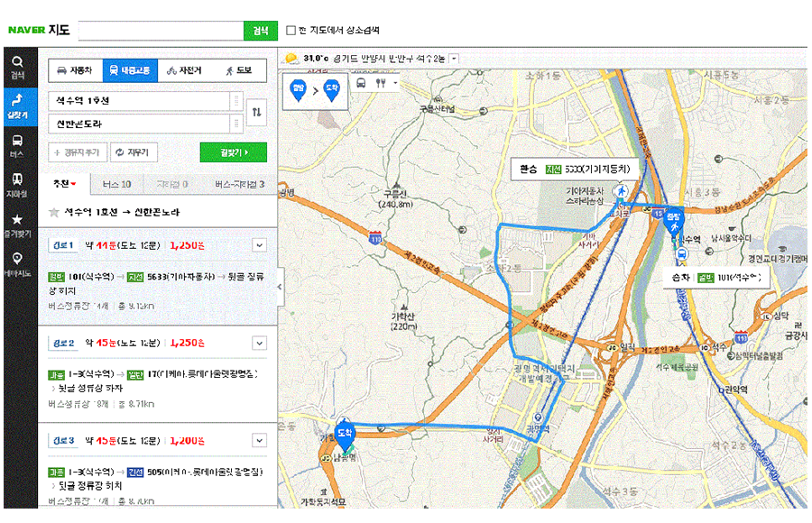Click the sunny weather icon
This screenshot has width=812, height=523.
tap(291, 59)
